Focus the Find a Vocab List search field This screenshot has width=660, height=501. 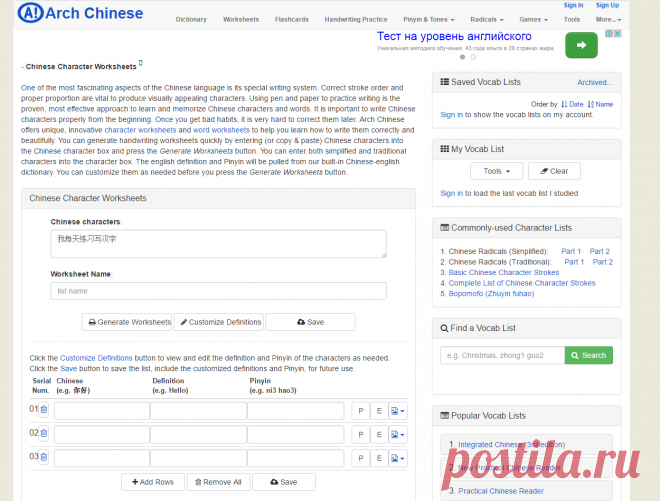(x=503, y=355)
